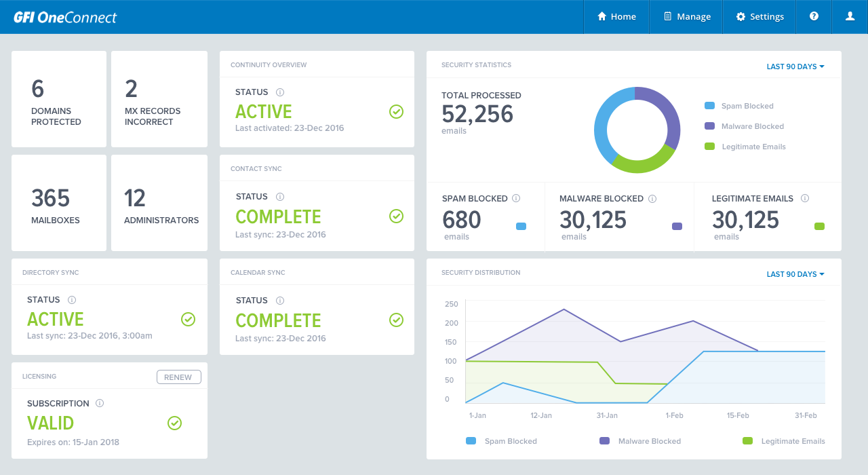This screenshot has height=475, width=868.
Task: Click info icon next to Spam Blocked
Action: pos(516,199)
